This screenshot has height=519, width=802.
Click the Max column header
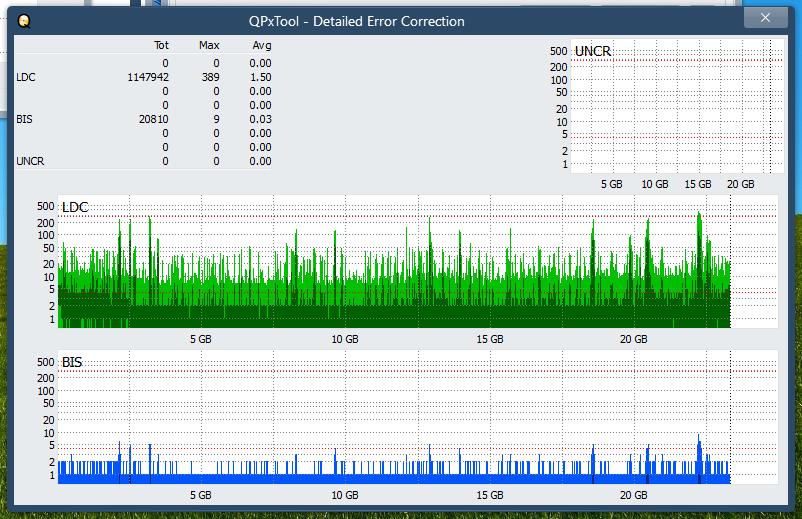click(209, 45)
